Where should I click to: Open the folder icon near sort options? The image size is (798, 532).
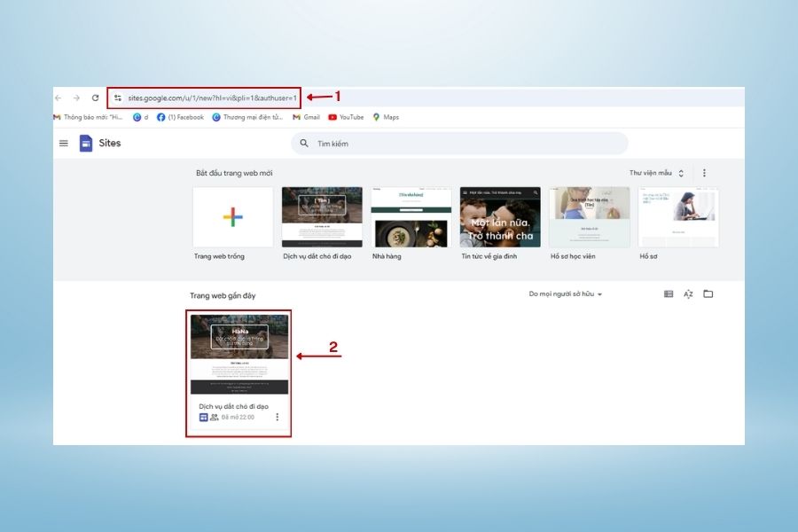(708, 293)
